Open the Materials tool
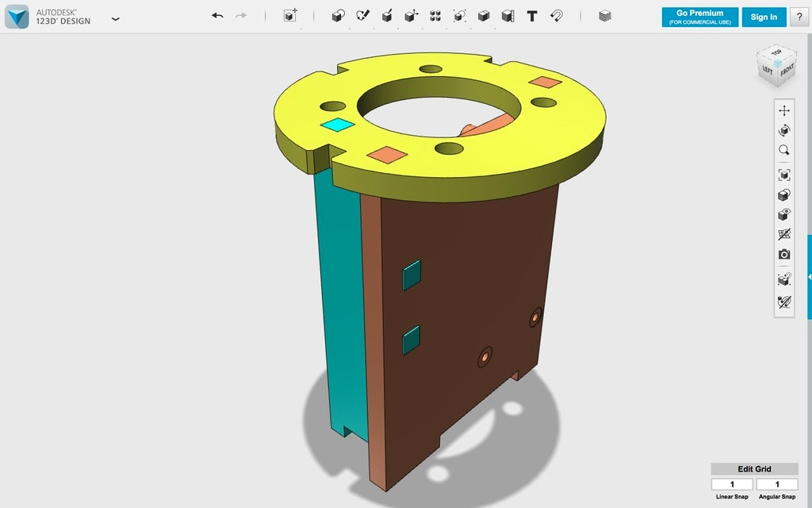 (x=605, y=16)
